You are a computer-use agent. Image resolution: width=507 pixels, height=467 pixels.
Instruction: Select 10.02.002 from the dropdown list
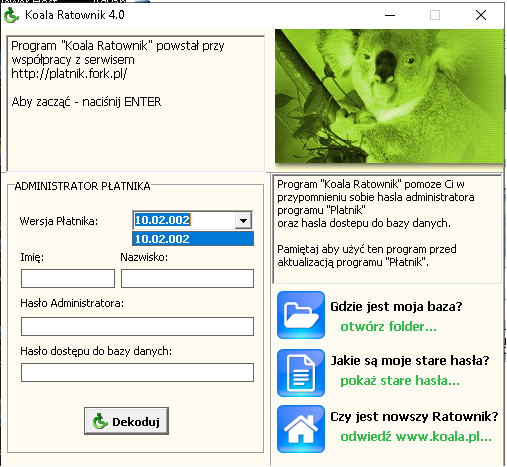[193, 239]
